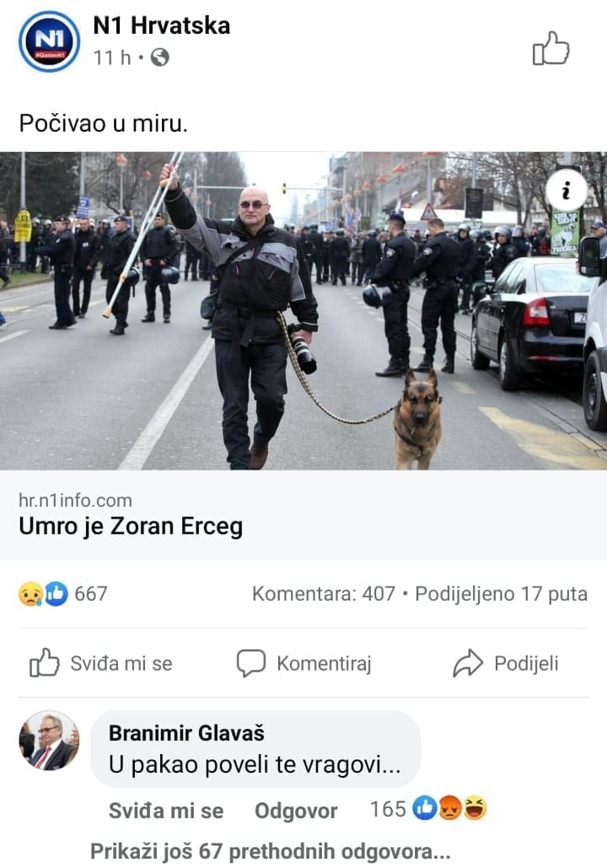Toggle 'Sviđa mi se' on the post

tap(100, 663)
